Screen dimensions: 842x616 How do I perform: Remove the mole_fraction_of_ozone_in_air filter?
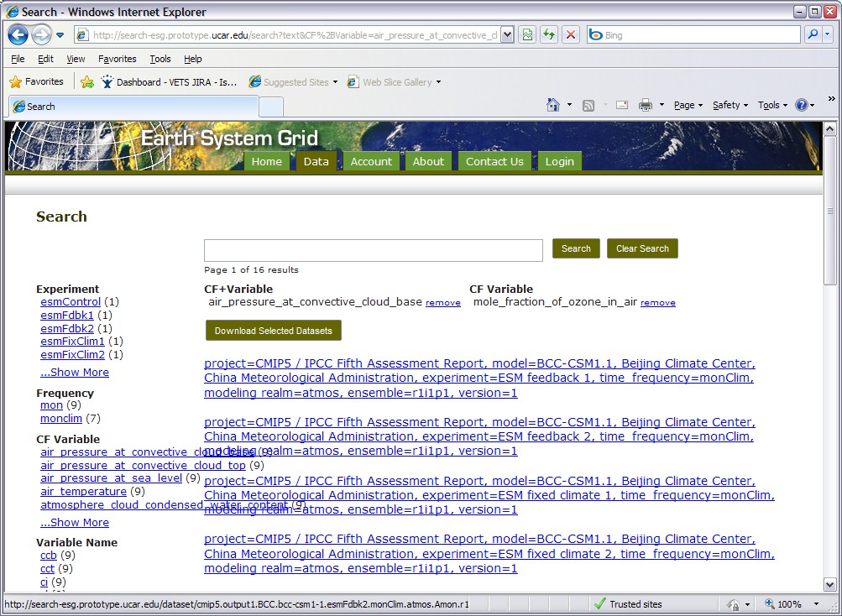point(657,303)
